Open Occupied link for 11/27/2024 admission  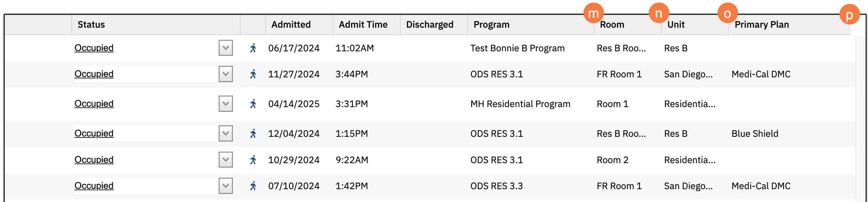pos(94,74)
